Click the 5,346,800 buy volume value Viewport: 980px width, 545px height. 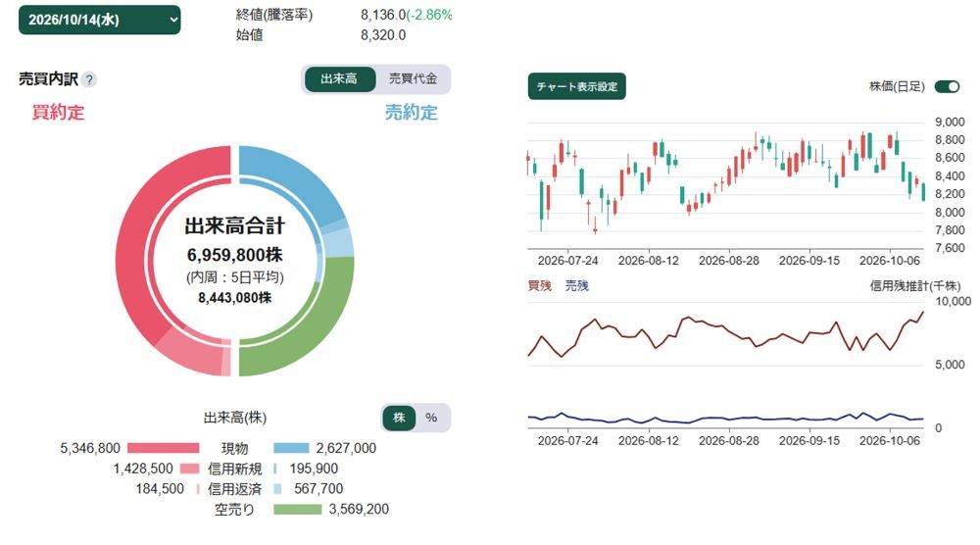tap(90, 448)
